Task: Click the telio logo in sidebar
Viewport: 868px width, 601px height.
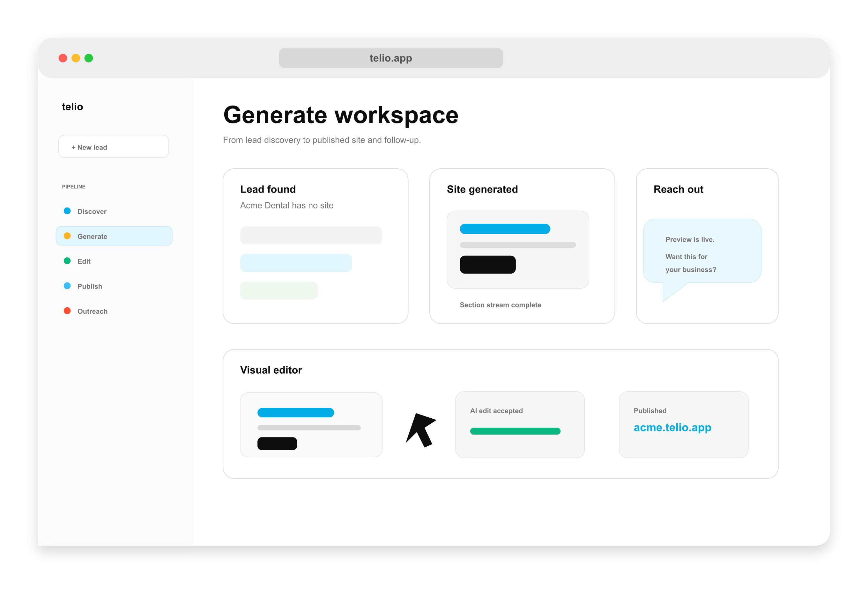Action: (x=72, y=106)
